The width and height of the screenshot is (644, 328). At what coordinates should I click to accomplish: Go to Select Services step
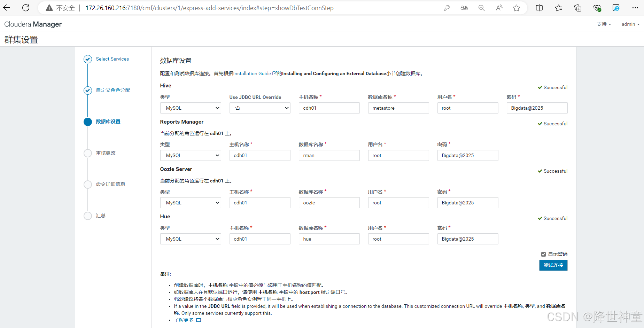112,59
